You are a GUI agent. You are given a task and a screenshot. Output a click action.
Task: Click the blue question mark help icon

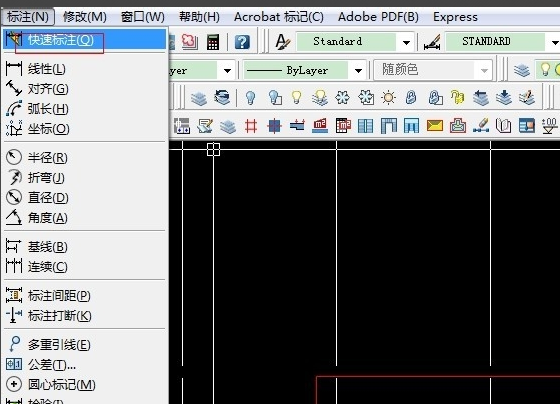[x=242, y=42]
